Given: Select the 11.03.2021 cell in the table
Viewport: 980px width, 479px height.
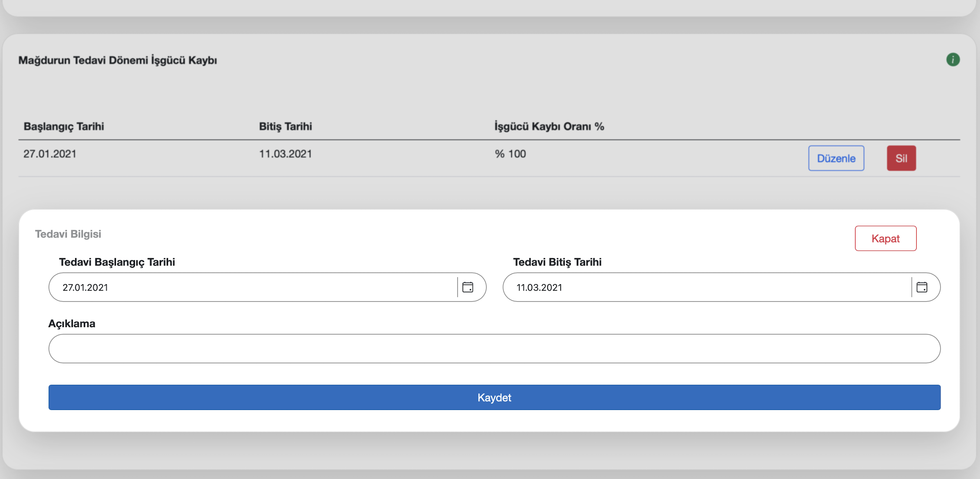Looking at the screenshot, I should (285, 154).
